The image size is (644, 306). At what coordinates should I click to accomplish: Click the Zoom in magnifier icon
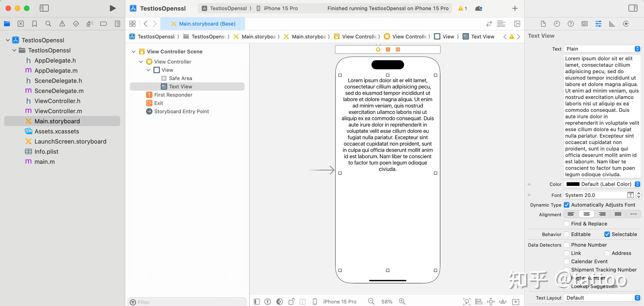pos(402,301)
